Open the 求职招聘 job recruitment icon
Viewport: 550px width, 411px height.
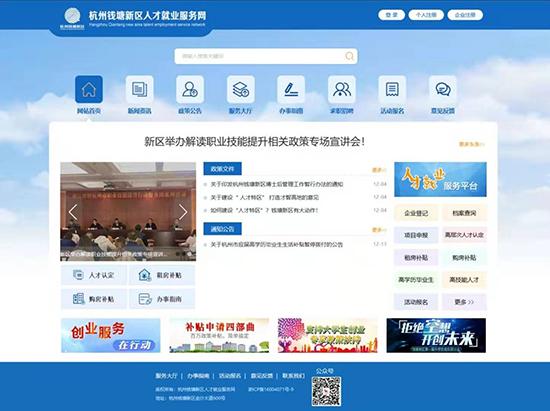(x=342, y=89)
